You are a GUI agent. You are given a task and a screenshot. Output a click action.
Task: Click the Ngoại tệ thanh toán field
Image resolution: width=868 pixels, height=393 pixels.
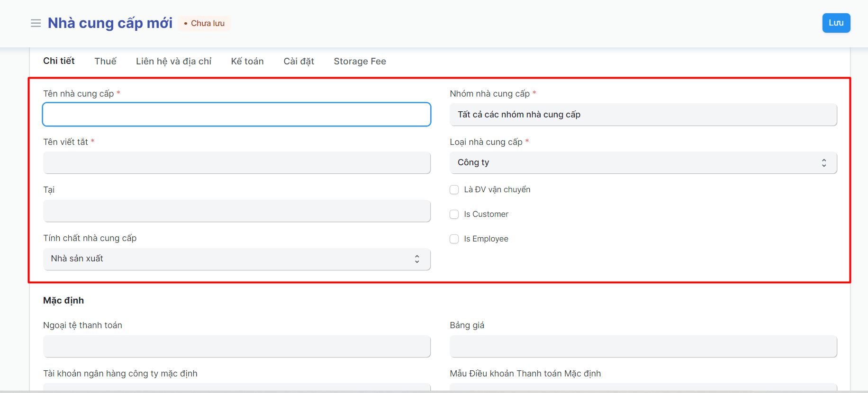(x=236, y=347)
